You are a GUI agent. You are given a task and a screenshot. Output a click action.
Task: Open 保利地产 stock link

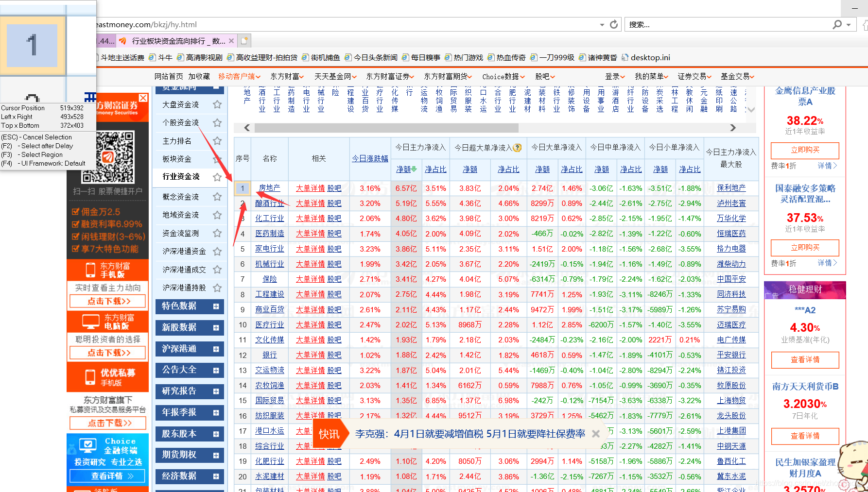(731, 188)
